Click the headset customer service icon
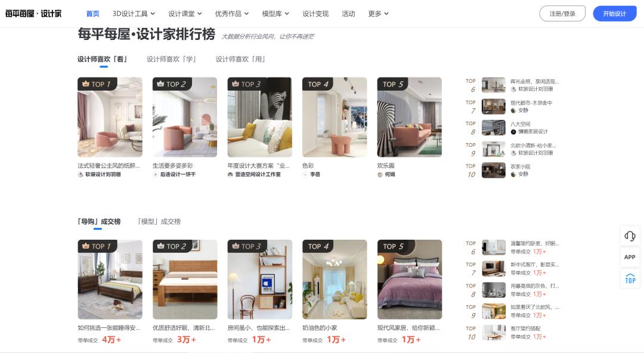Image resolution: width=644 pixels, height=353 pixels. tap(630, 236)
